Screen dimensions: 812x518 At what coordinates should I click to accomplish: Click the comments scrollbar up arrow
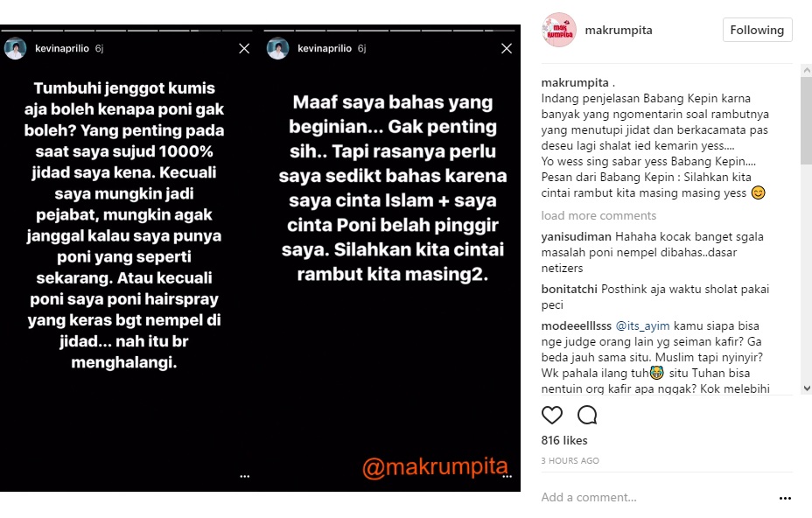coord(806,70)
